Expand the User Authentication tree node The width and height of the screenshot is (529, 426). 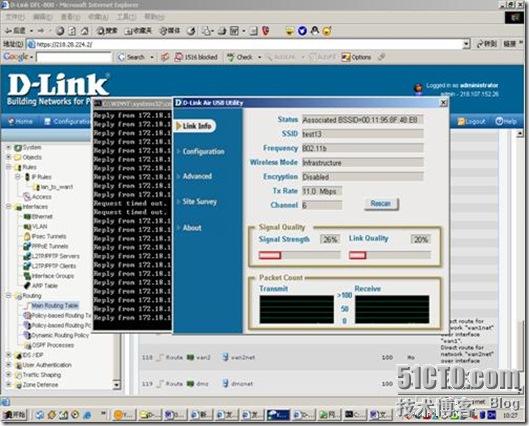pyautogui.click(x=9, y=365)
